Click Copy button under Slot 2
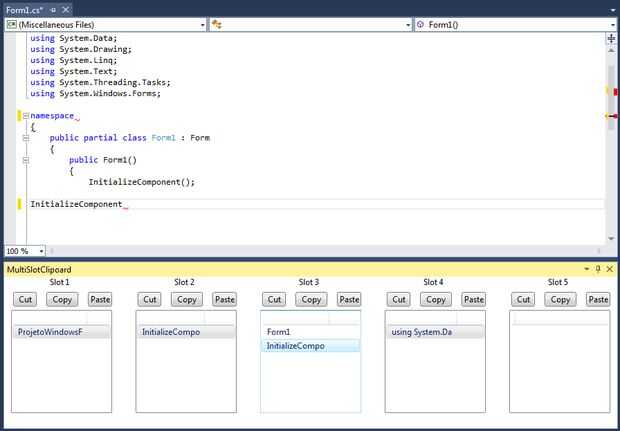 pyautogui.click(x=187, y=299)
